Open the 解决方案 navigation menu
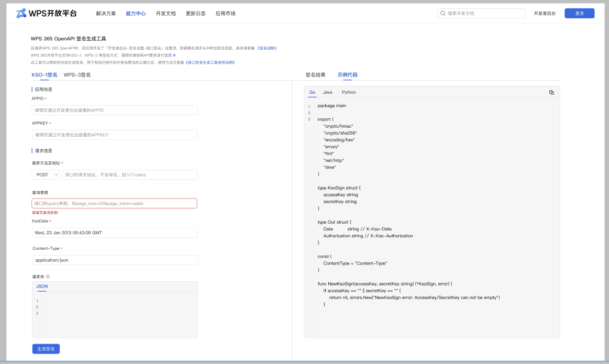The width and height of the screenshot is (609, 364). tap(106, 14)
